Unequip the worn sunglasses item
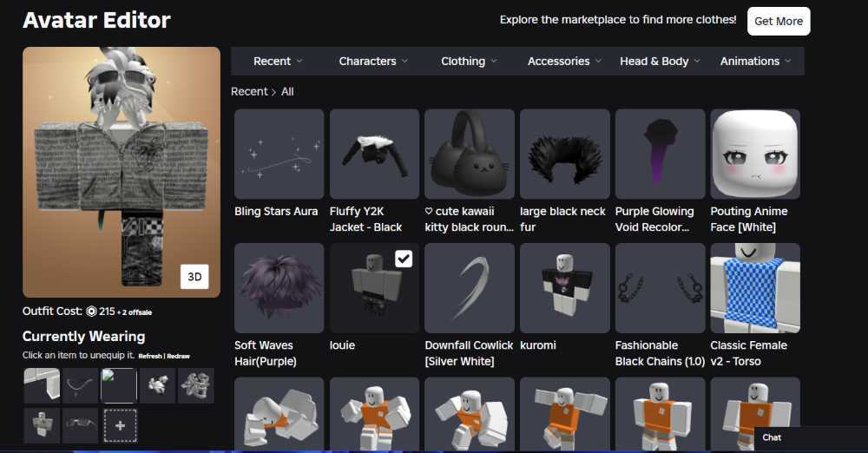Image resolution: width=868 pixels, height=453 pixels. point(80,425)
